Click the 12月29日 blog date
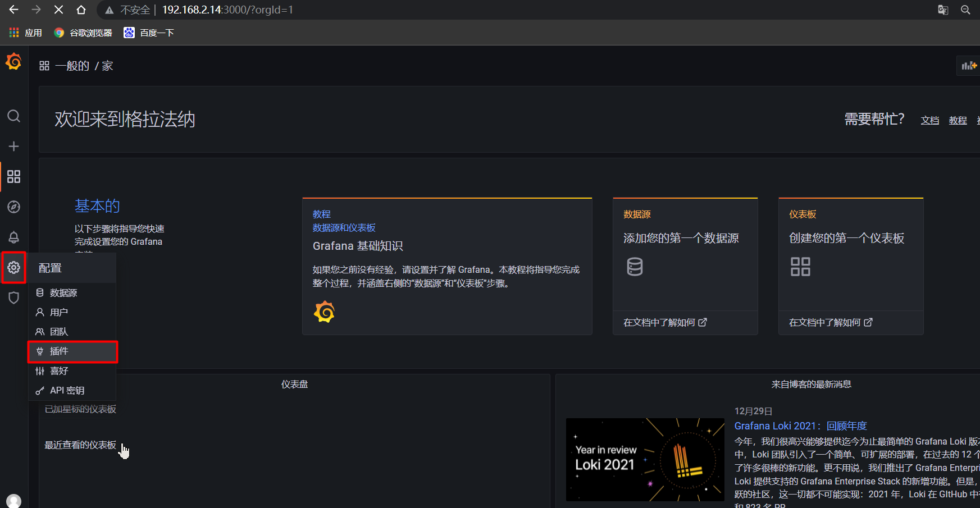The image size is (980, 508). pos(753,411)
